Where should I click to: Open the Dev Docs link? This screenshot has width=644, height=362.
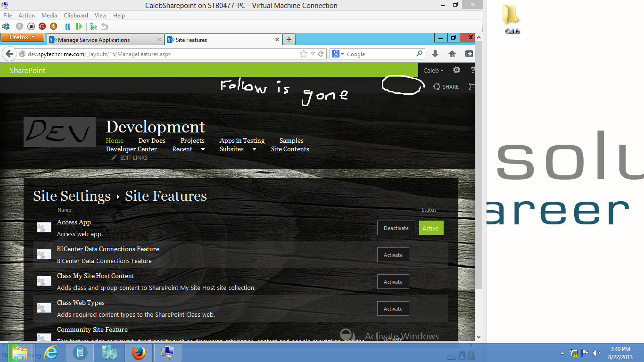click(152, 140)
